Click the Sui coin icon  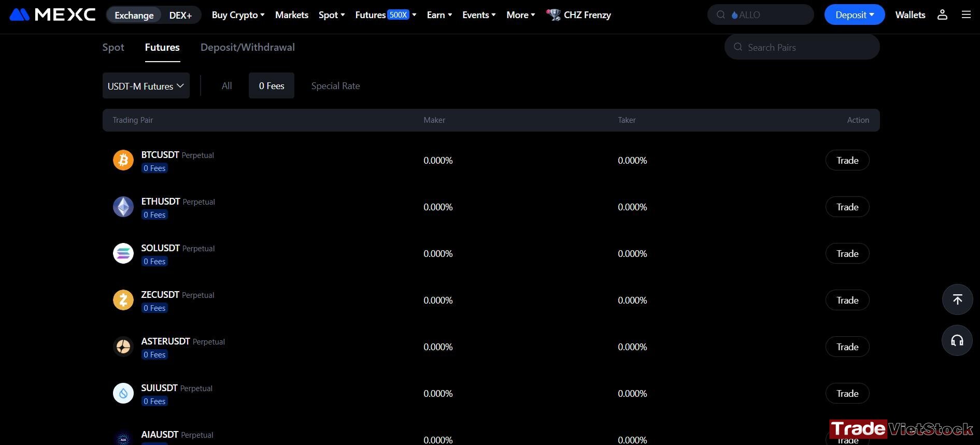click(123, 393)
